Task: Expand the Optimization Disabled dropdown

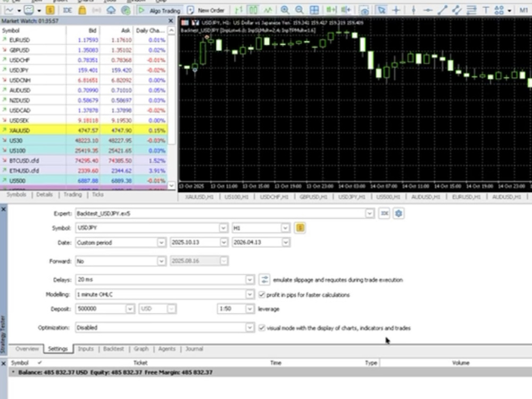Action: tap(250, 328)
